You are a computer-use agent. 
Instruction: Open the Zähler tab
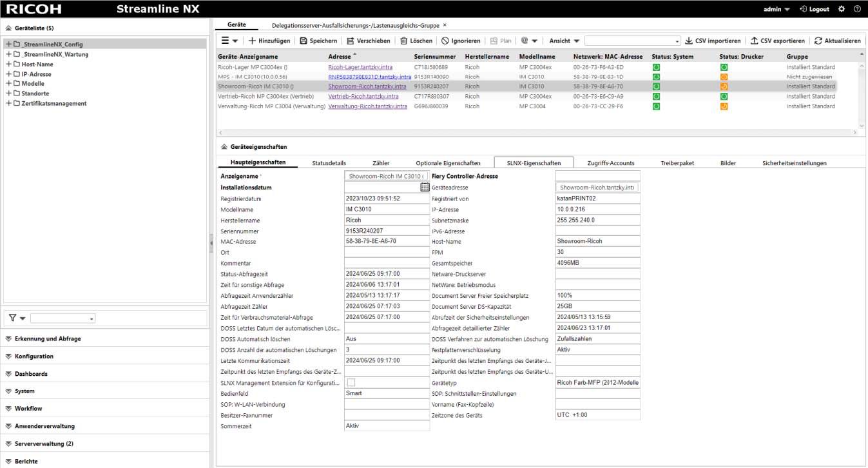[x=381, y=162]
